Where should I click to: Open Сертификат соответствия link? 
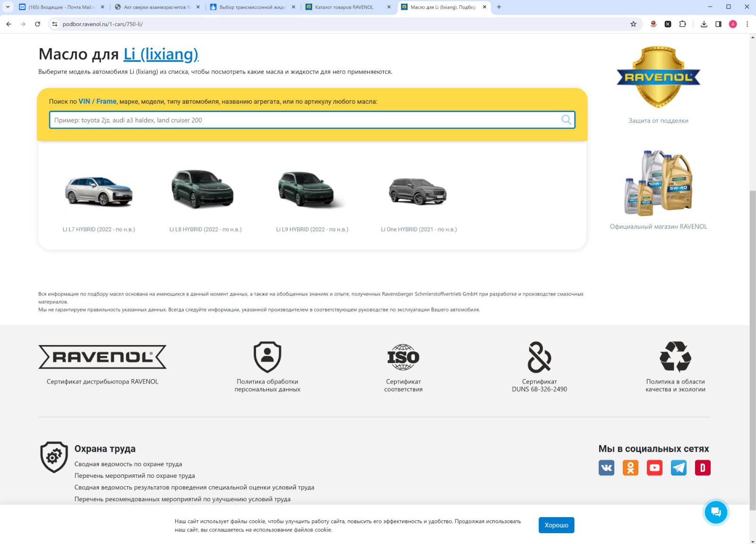click(x=403, y=385)
